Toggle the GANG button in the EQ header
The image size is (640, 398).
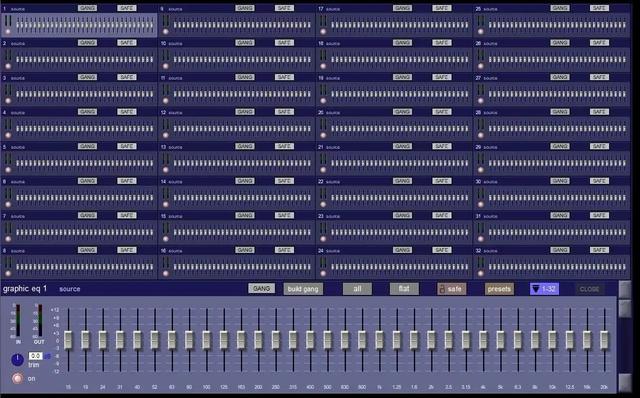click(261, 289)
